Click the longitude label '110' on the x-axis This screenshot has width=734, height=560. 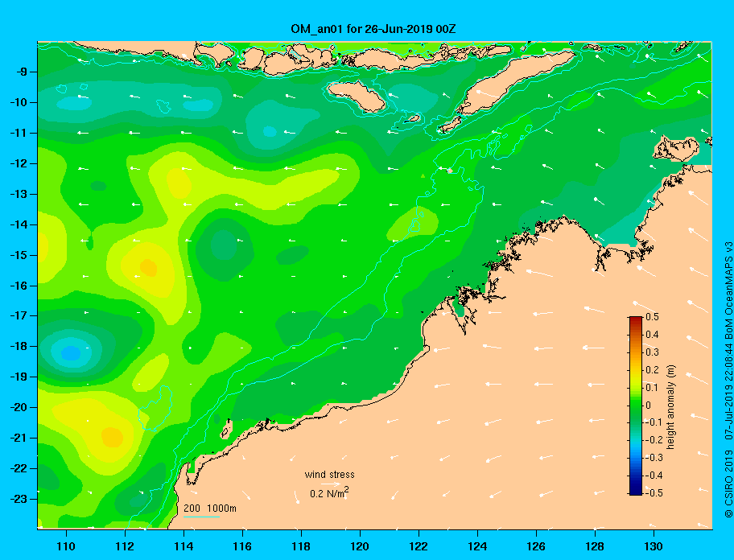[x=66, y=546]
